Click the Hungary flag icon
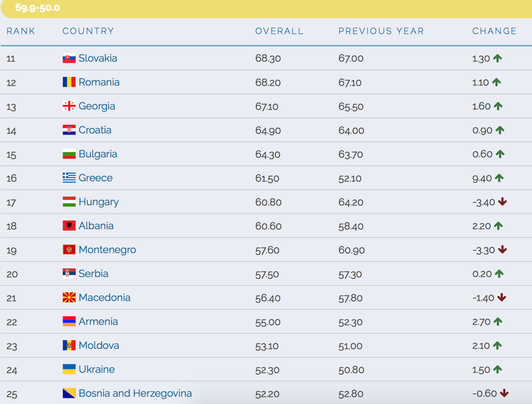This screenshot has width=532, height=404. pyautogui.click(x=69, y=202)
